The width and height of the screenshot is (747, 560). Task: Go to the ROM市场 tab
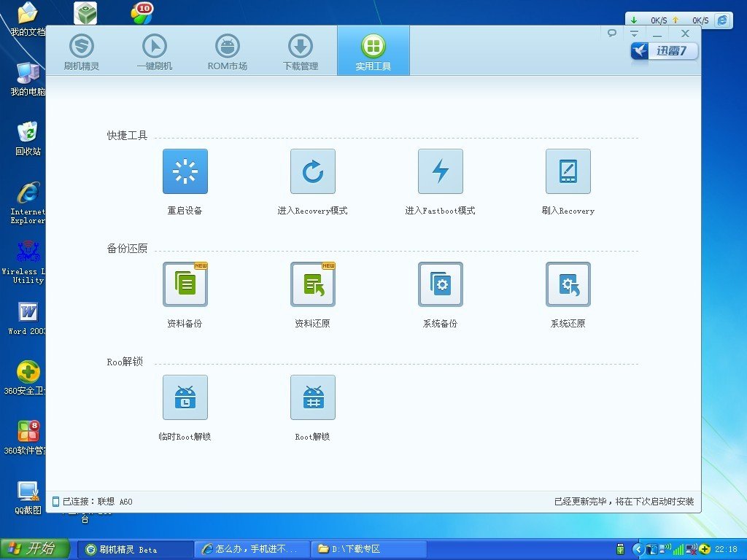click(228, 51)
